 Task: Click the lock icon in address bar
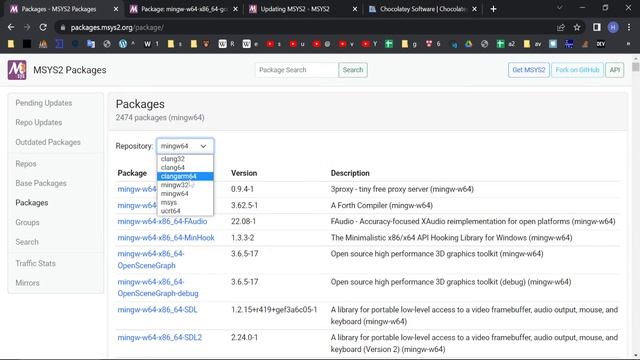(x=62, y=27)
